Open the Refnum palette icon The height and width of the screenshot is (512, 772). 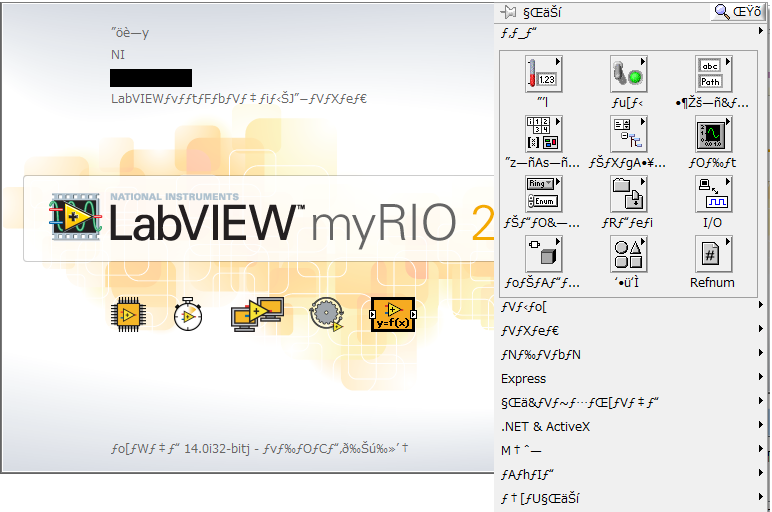pyautogui.click(x=713, y=254)
